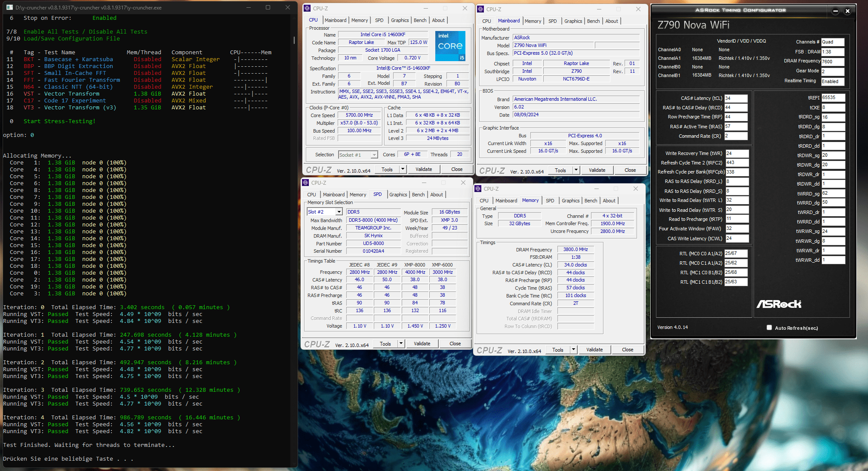Open Tools dropdown arrow in SPD window
This screenshot has height=471, width=868.
401,344
